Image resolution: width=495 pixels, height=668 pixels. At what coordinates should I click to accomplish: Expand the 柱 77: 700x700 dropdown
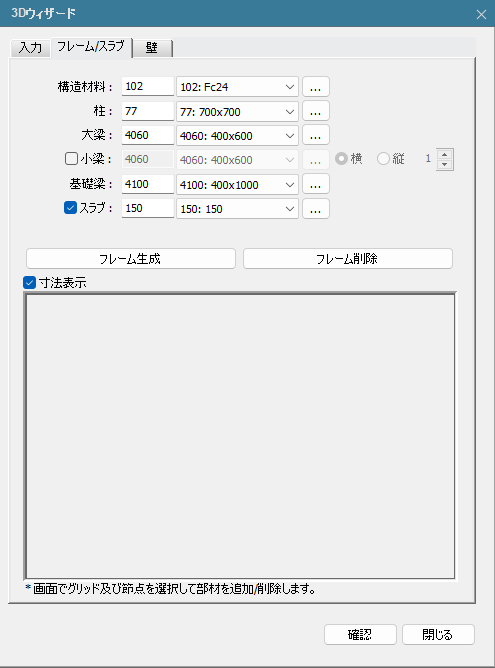click(x=237, y=111)
